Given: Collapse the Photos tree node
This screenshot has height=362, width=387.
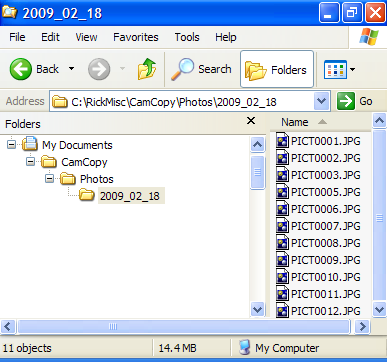Looking at the screenshot, I should tap(49, 179).
